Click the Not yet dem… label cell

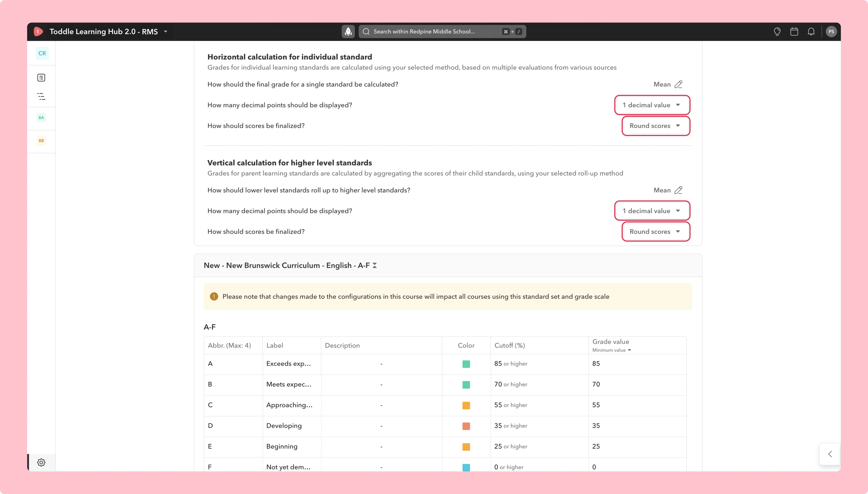pyautogui.click(x=292, y=465)
